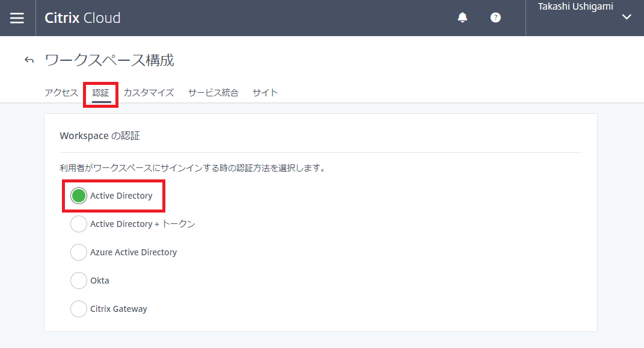The width and height of the screenshot is (644, 348).
Task: Enable Azure Active Directory sign-in
Action: click(x=78, y=252)
